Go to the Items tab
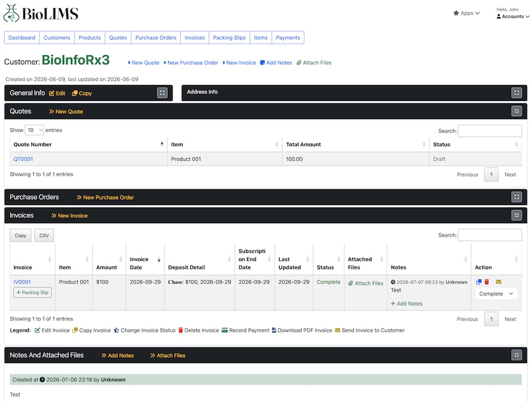532x402 pixels. (260, 38)
